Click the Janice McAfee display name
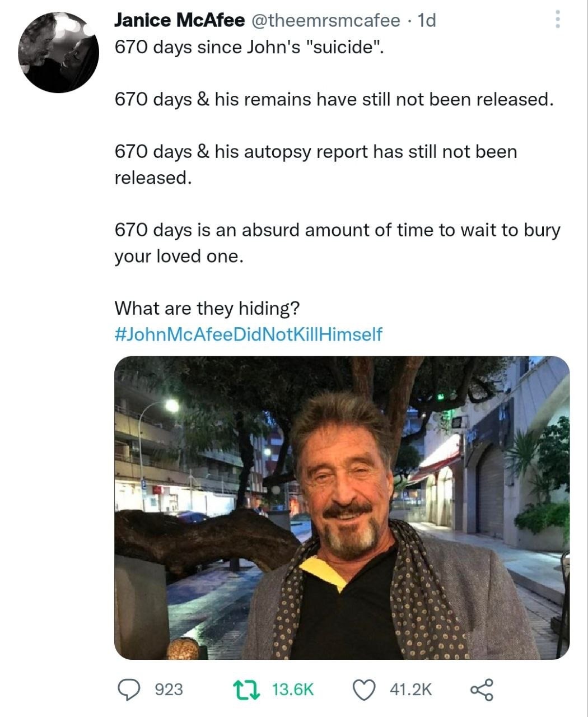Screen dimensions: 588x717 pyautogui.click(x=179, y=21)
